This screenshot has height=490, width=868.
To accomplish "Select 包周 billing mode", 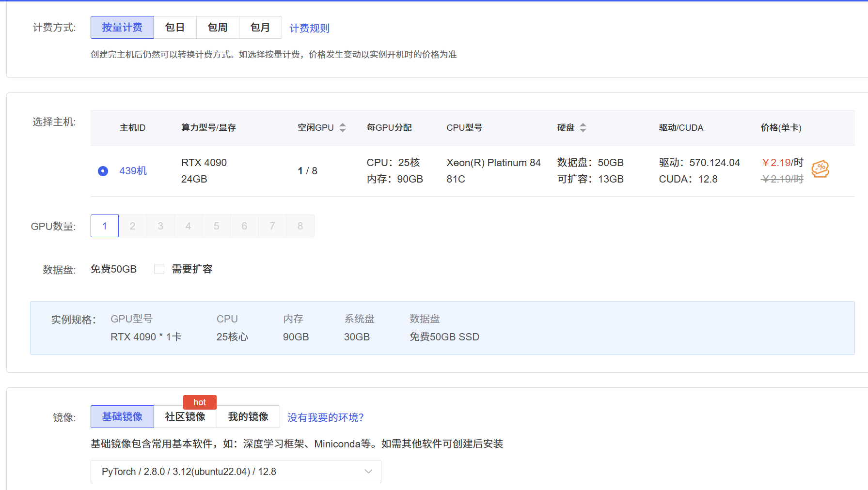I will (218, 28).
